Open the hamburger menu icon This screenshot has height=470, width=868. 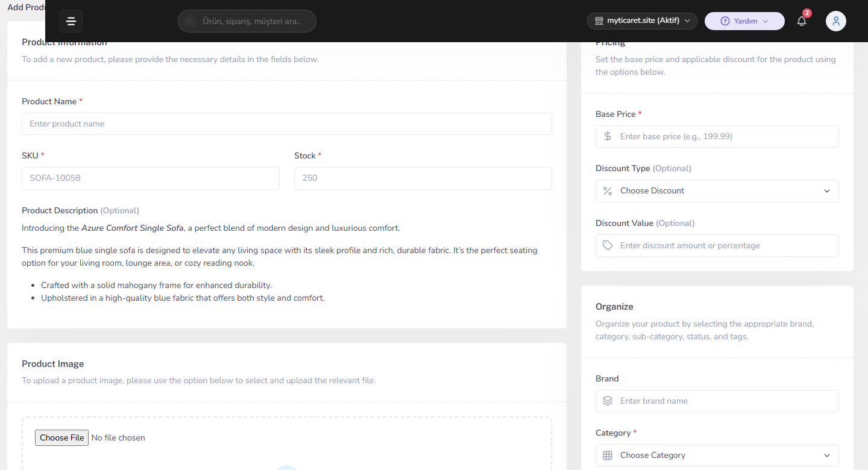71,21
